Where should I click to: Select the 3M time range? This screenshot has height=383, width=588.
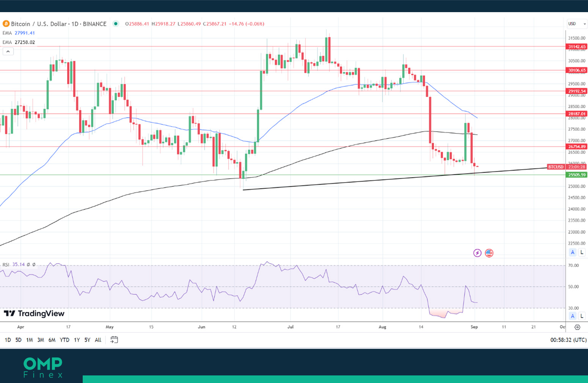click(x=41, y=340)
